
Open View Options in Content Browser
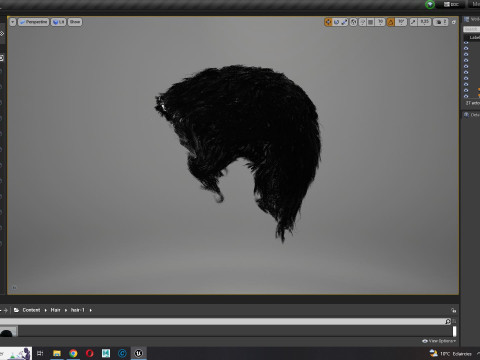[439, 341]
